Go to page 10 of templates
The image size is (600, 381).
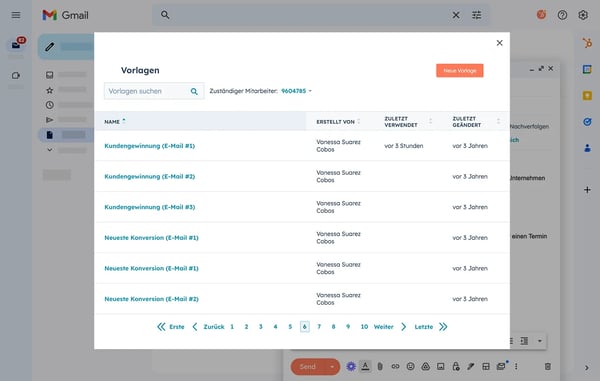click(x=364, y=327)
